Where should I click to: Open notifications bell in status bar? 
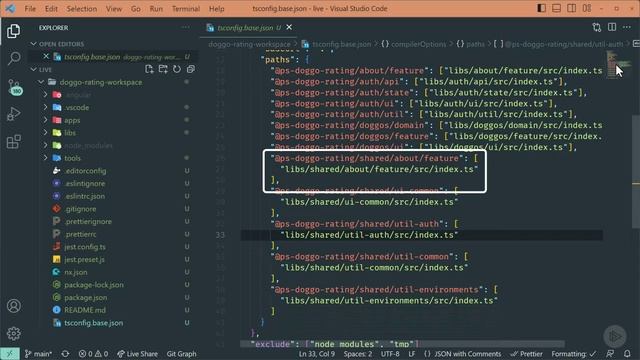click(x=627, y=354)
